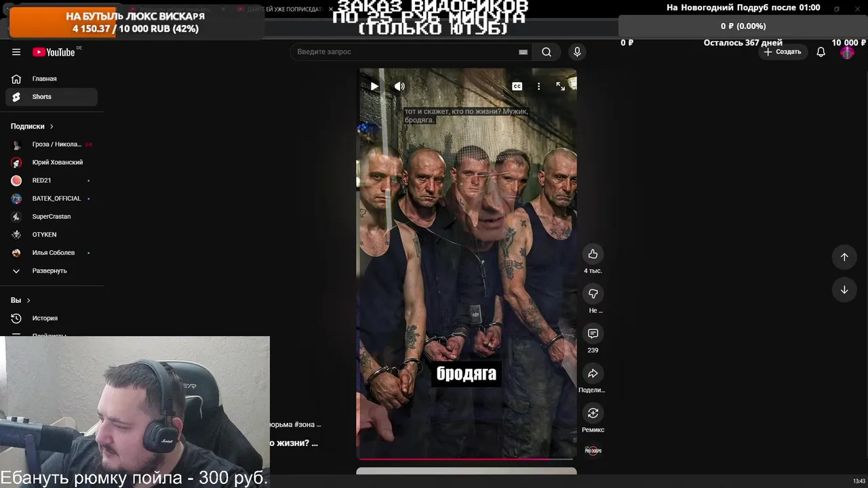Click the OTYKEN channel avatar
The height and width of the screenshot is (488, 868).
[16, 235]
